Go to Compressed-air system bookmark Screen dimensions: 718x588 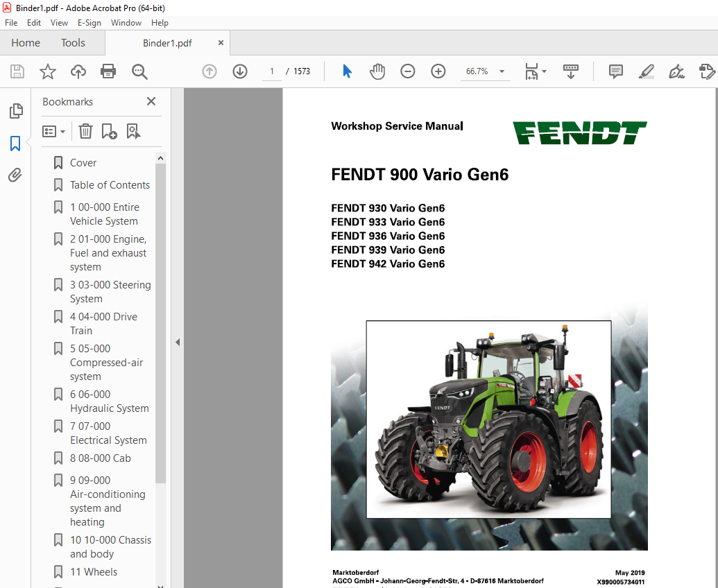tap(106, 363)
